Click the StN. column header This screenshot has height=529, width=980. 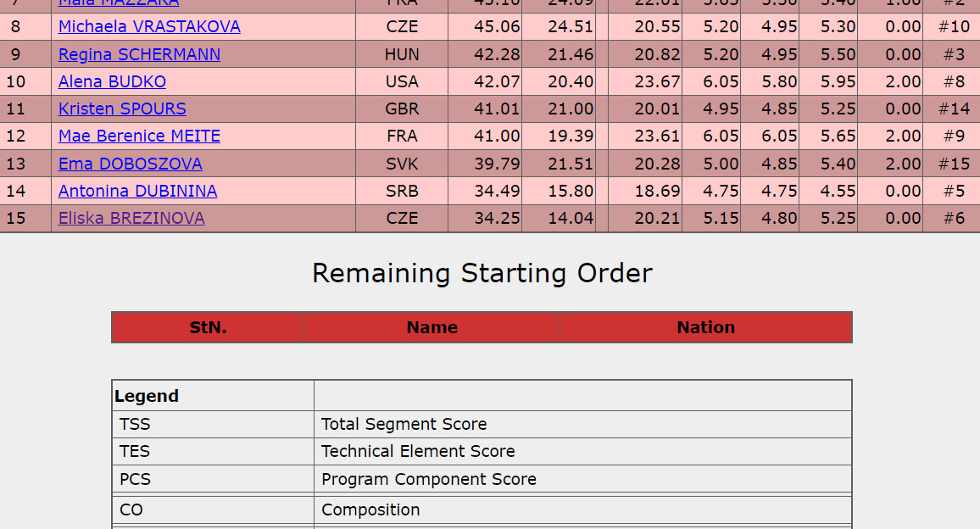tap(208, 327)
